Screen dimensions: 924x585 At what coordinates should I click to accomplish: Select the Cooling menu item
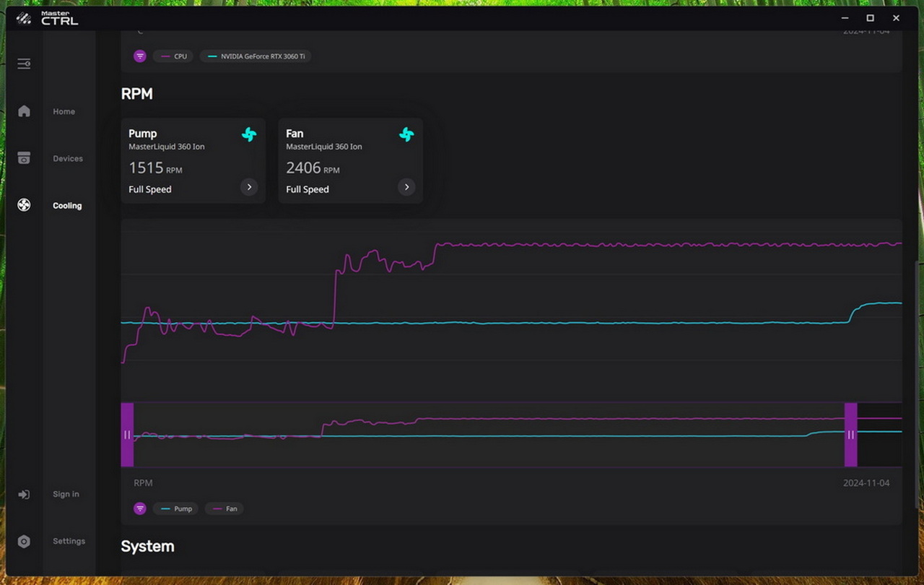pos(67,206)
